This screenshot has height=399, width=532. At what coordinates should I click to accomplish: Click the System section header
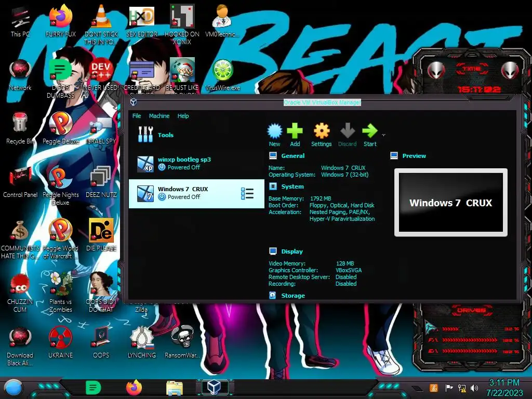point(292,187)
